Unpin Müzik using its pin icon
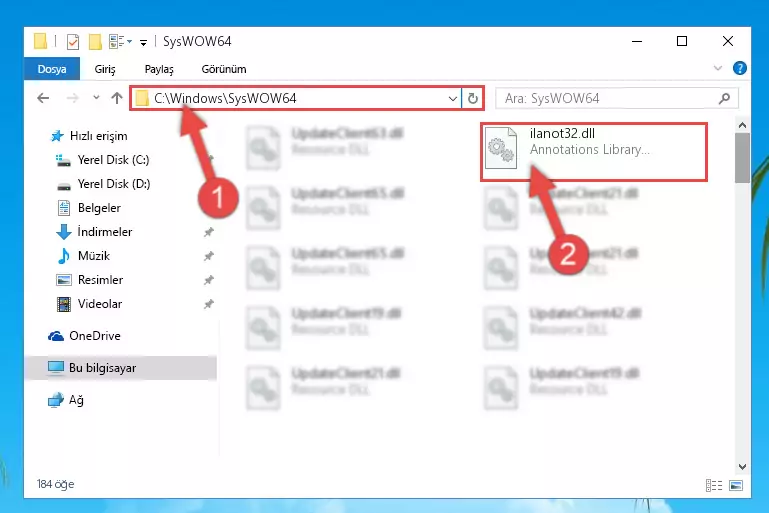The image size is (769, 513). click(x=209, y=256)
